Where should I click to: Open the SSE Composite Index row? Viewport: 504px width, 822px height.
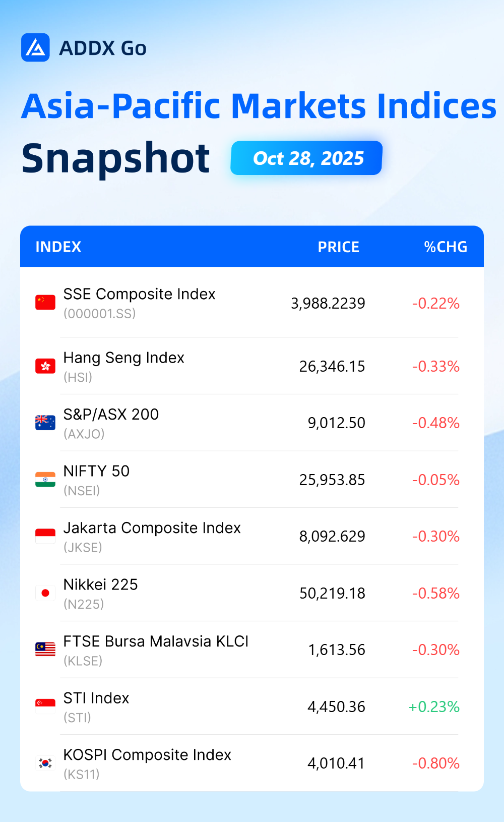pos(252,303)
